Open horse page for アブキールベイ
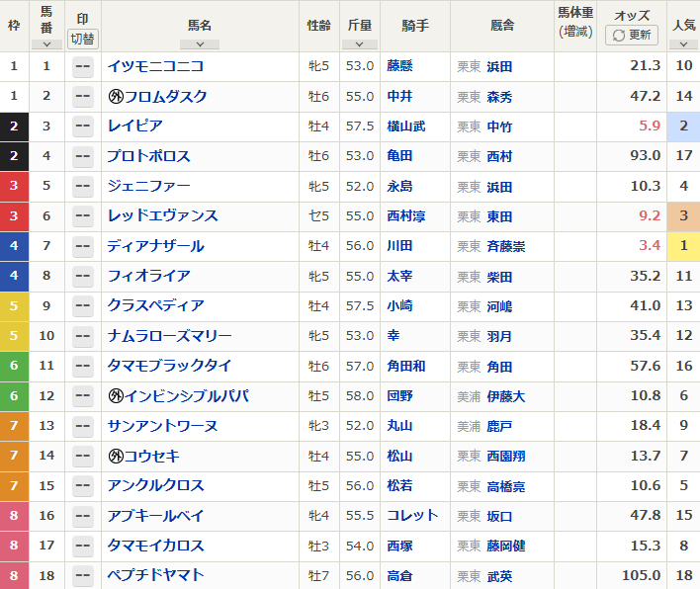The image size is (700, 589). (x=156, y=516)
